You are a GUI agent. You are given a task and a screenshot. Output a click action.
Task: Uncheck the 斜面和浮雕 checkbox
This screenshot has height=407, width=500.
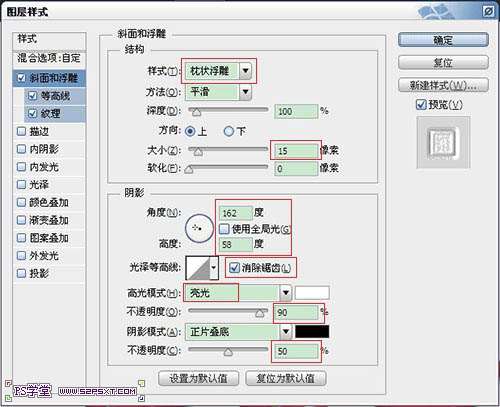click(x=21, y=78)
